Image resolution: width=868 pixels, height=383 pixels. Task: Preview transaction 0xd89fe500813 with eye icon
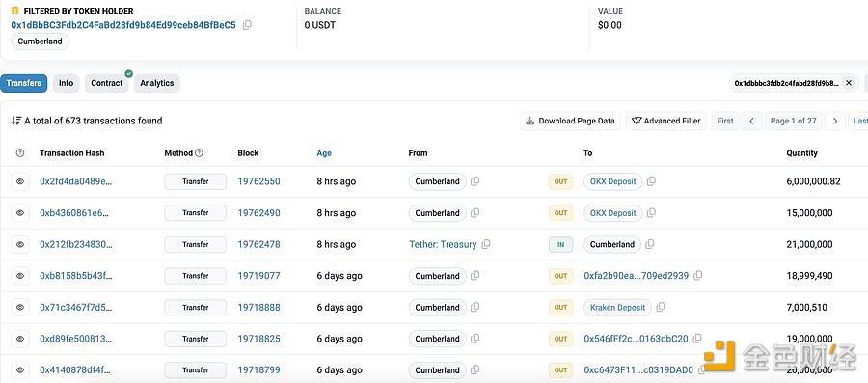(x=20, y=339)
